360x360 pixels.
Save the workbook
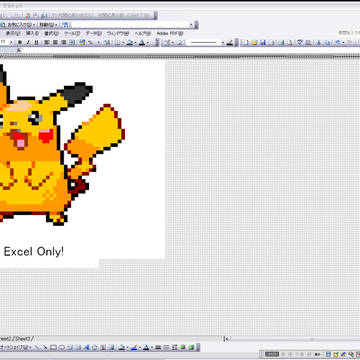pyautogui.click(x=263, y=42)
